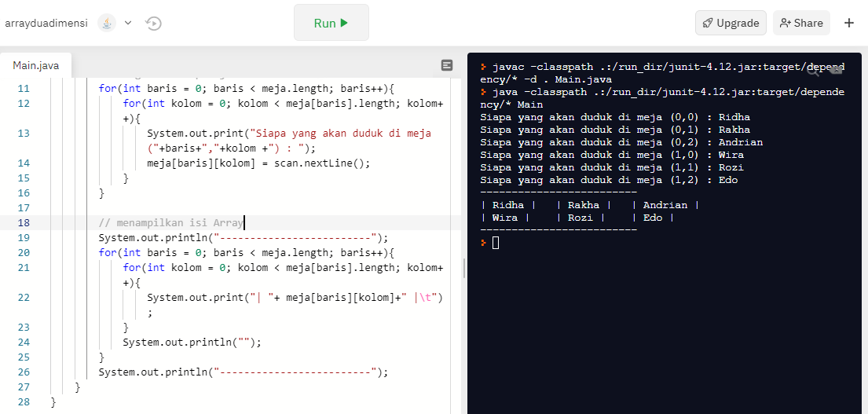Image resolution: width=868 pixels, height=414 pixels.
Task: Click the 'meja[baris][kolom] = scan.nextLine();' line
Action: click(x=258, y=163)
